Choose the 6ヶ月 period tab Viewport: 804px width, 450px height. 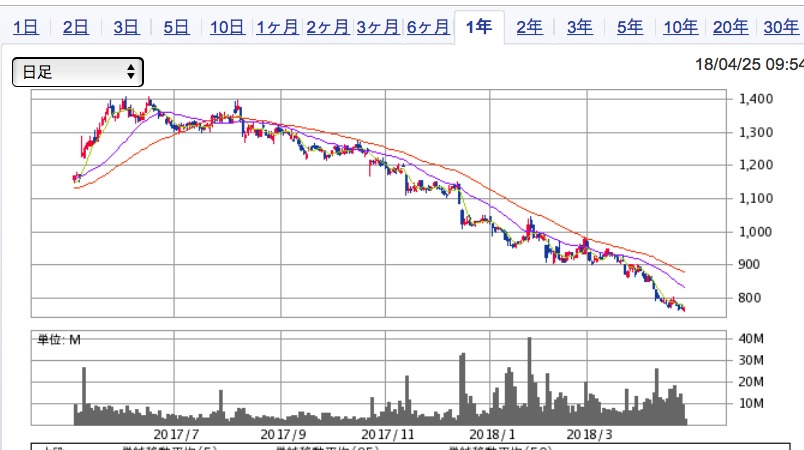[x=427, y=27]
